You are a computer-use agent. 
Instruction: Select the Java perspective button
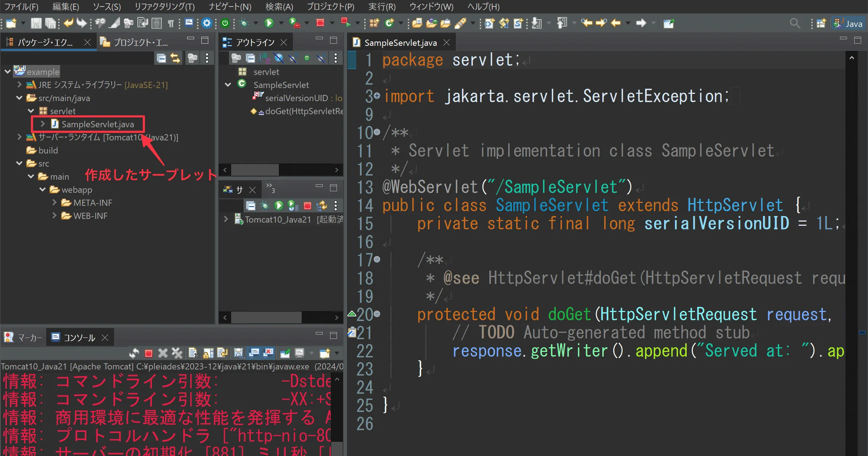848,24
